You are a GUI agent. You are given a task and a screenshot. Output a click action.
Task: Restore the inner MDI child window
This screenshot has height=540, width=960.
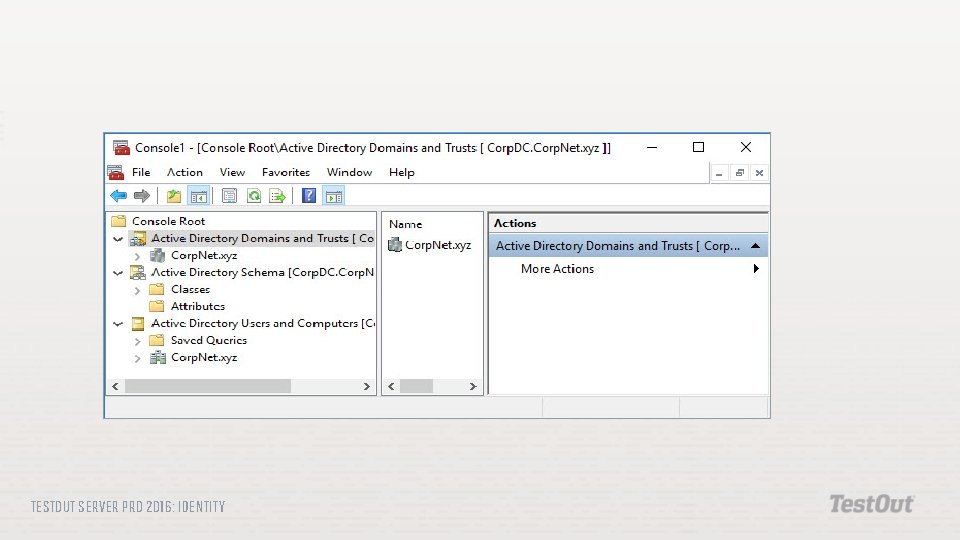pos(740,173)
